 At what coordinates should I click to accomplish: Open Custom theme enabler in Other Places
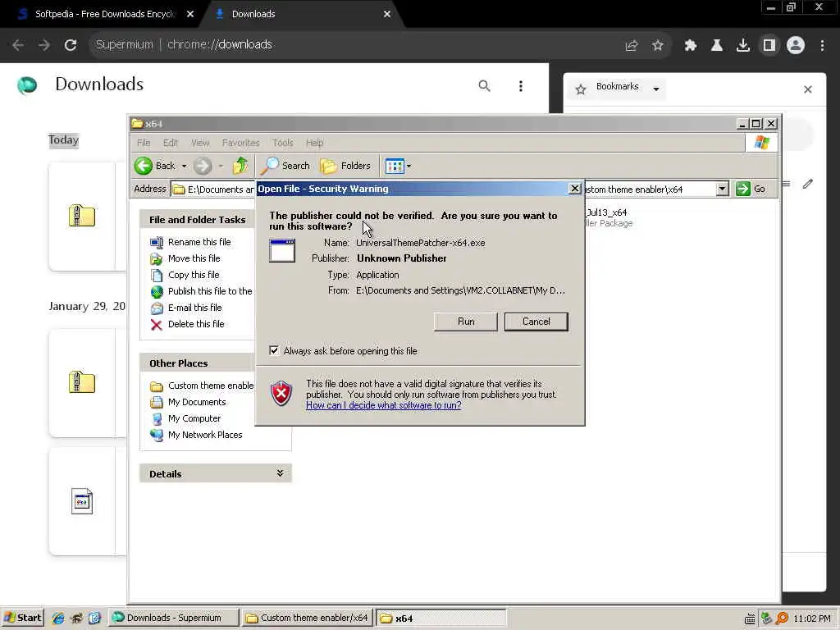tap(202, 386)
